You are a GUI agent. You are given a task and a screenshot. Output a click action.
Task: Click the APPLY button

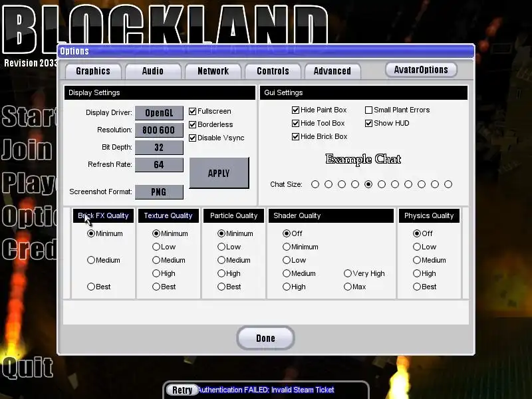pyautogui.click(x=219, y=173)
